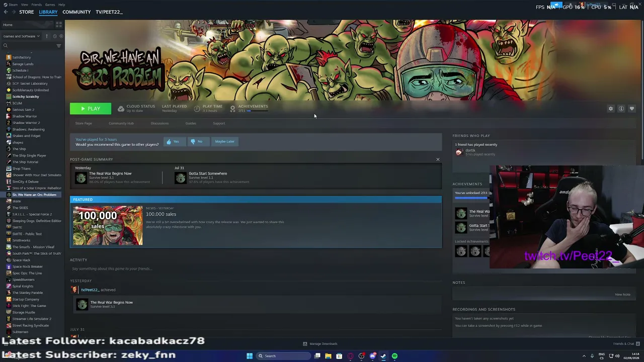Select The Stanley Parable in library
644x362 pixels.
28,293
